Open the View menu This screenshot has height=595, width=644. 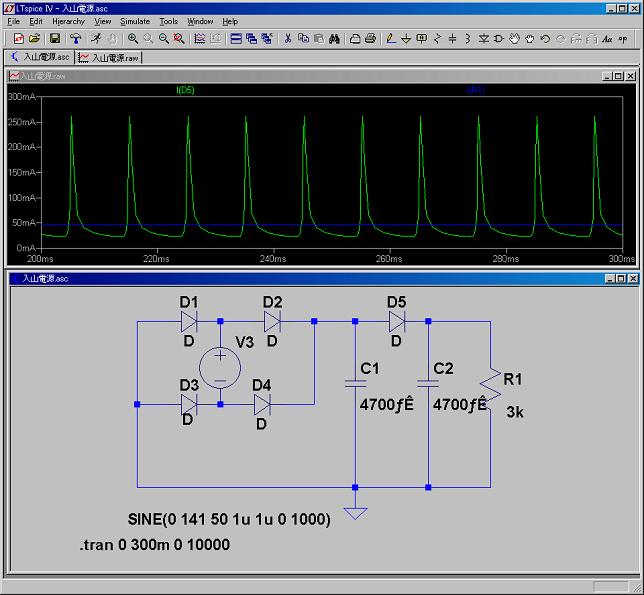coord(103,21)
